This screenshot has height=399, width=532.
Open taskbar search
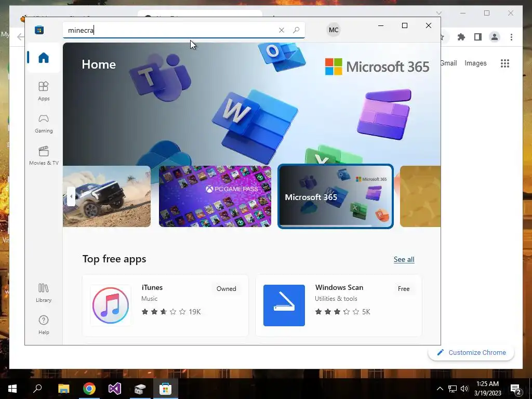[37, 389]
